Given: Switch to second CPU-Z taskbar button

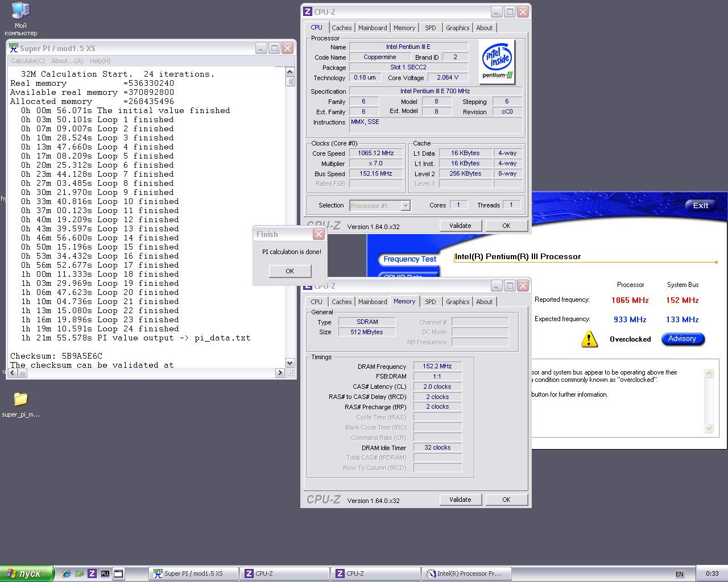Looking at the screenshot, I should pyautogui.click(x=376, y=573).
